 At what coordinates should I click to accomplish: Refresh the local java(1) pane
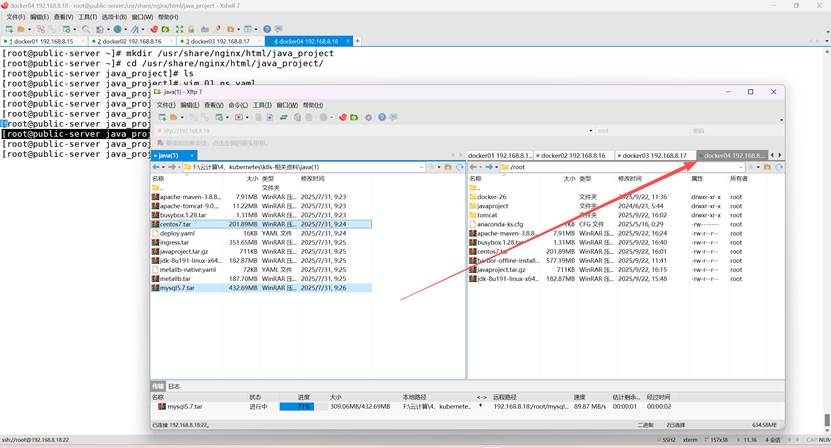(x=460, y=167)
